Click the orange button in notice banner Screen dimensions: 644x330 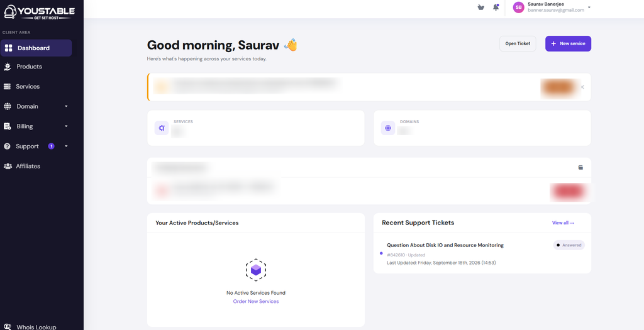[x=558, y=87]
